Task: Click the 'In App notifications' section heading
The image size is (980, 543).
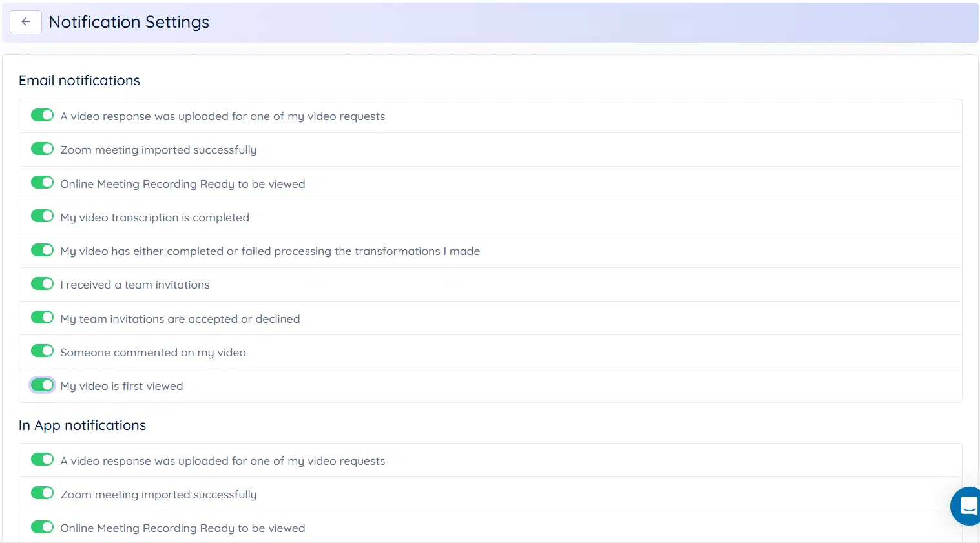Action: tap(82, 425)
